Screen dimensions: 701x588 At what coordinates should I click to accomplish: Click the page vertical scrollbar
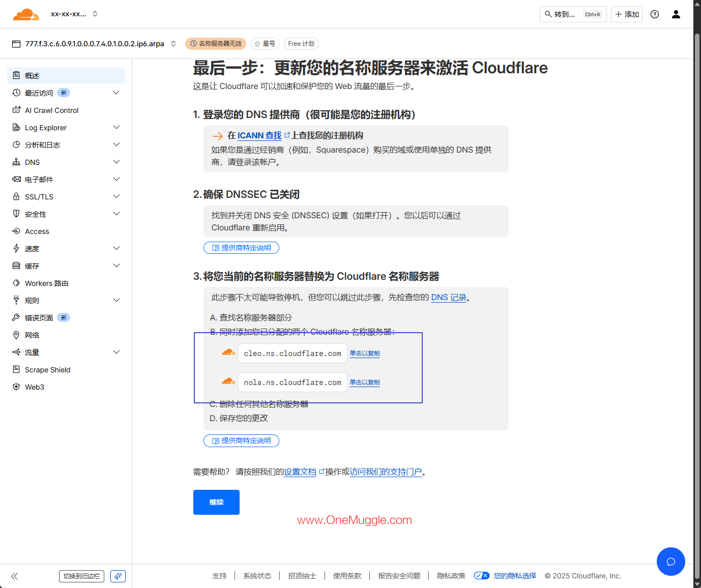coord(697,305)
